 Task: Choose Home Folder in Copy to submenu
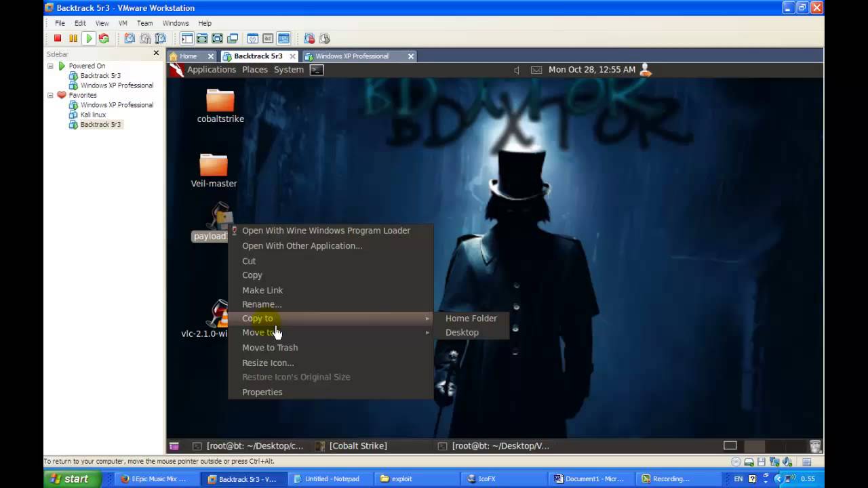point(471,318)
